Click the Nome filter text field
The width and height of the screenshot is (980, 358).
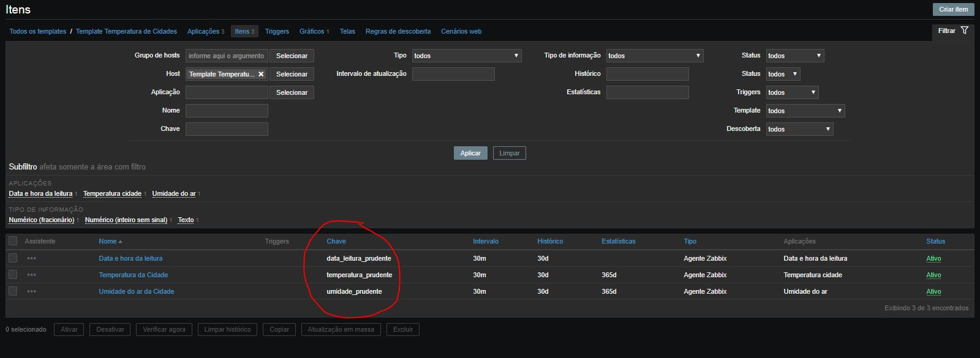[227, 111]
